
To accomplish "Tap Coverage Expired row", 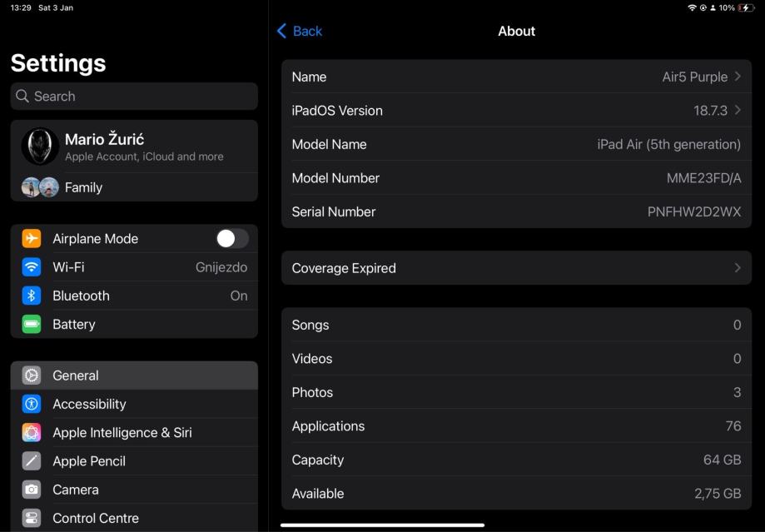I will click(516, 268).
